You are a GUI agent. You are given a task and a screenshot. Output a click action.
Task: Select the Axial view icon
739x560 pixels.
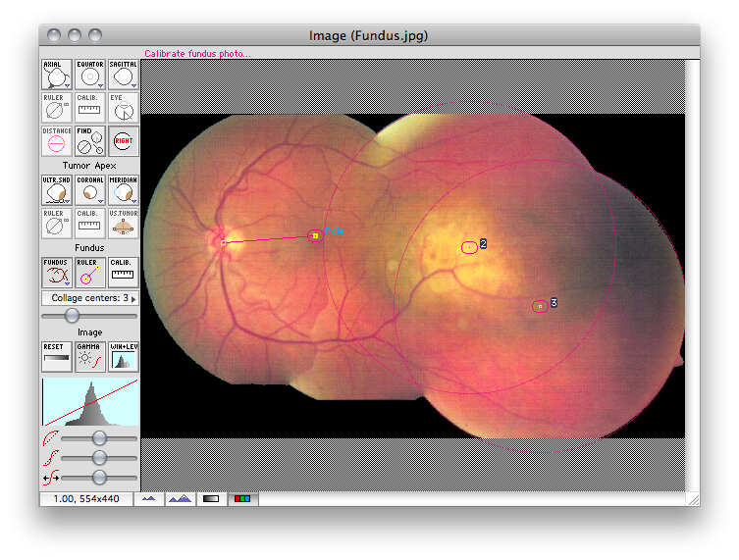(x=57, y=75)
